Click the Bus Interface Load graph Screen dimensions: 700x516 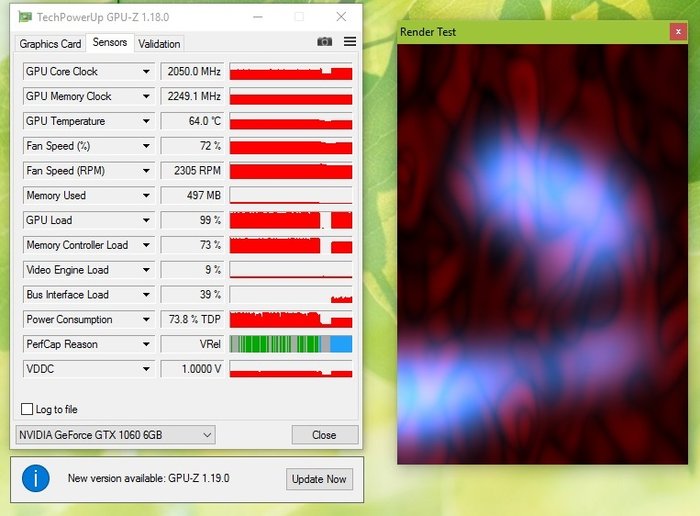tap(291, 295)
